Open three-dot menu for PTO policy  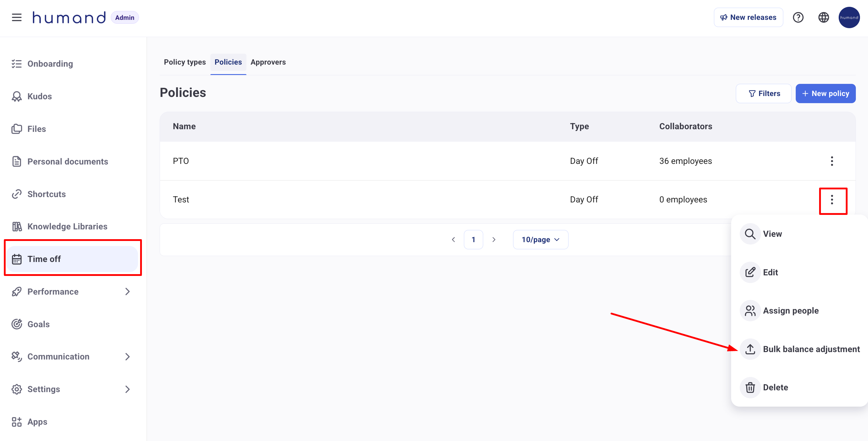[832, 161]
